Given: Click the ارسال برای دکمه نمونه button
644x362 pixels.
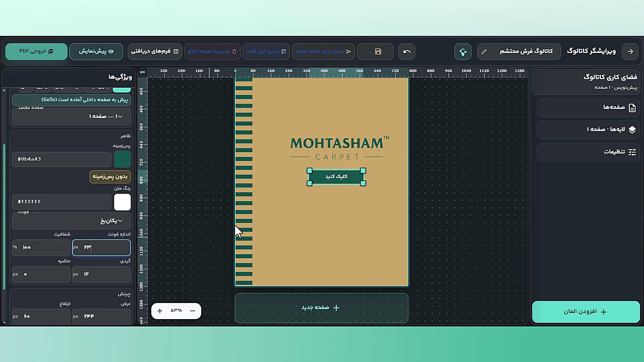Looking at the screenshot, I should tap(323, 52).
